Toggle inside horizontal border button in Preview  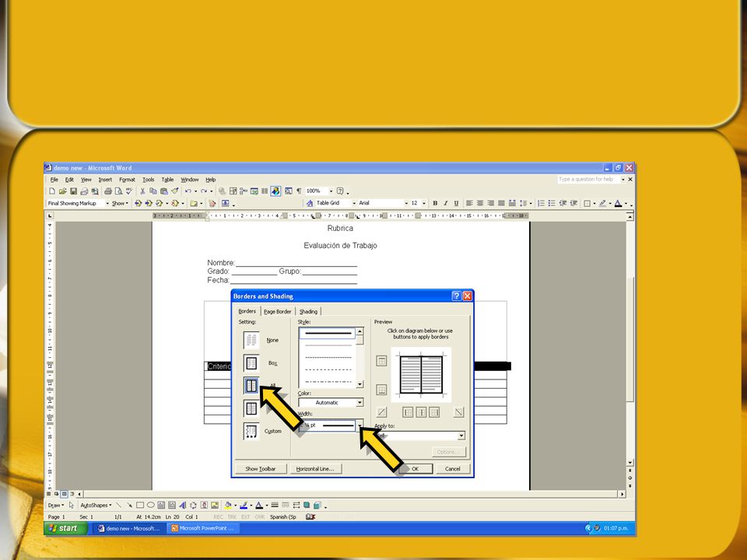pyautogui.click(x=381, y=390)
